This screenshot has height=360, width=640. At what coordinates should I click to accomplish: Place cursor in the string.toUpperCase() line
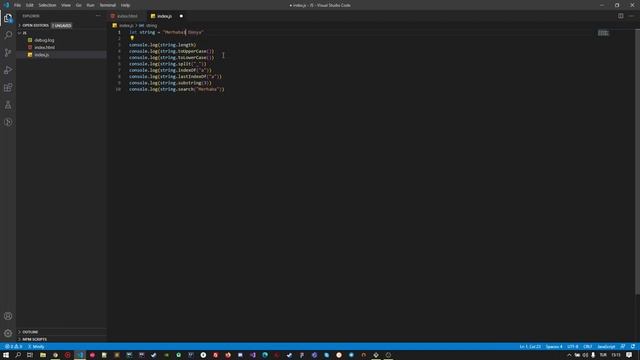171,51
